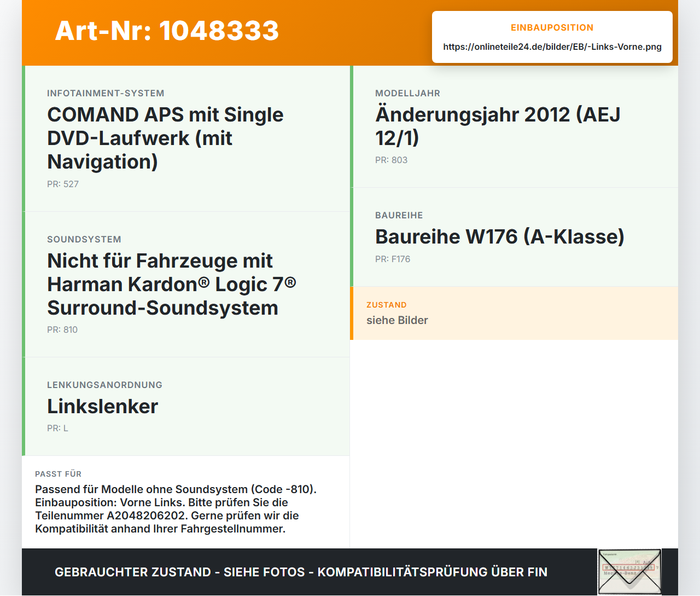
Task: Click the envelope image in the footer
Action: (629, 572)
